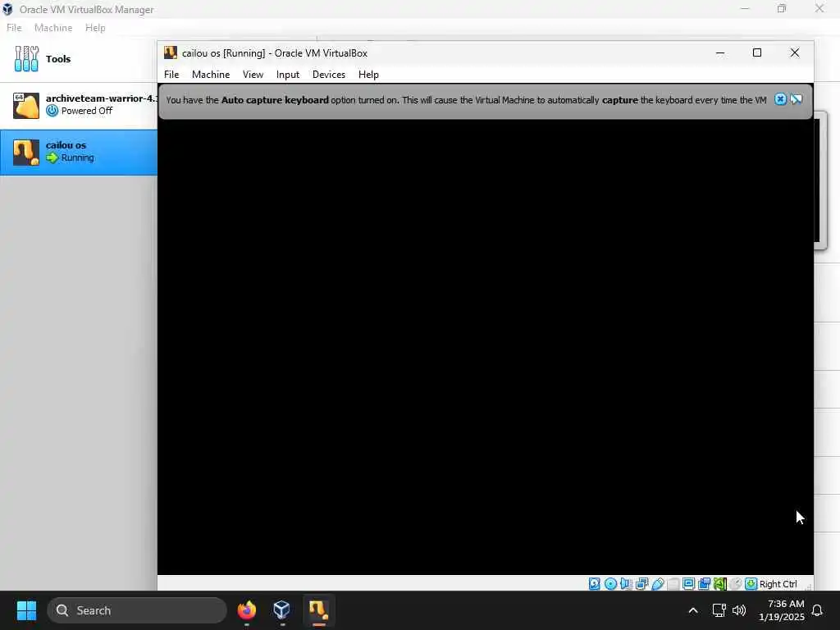Viewport: 840px width, 630px height.
Task: Open the View menu of the VM window
Action: (x=253, y=75)
